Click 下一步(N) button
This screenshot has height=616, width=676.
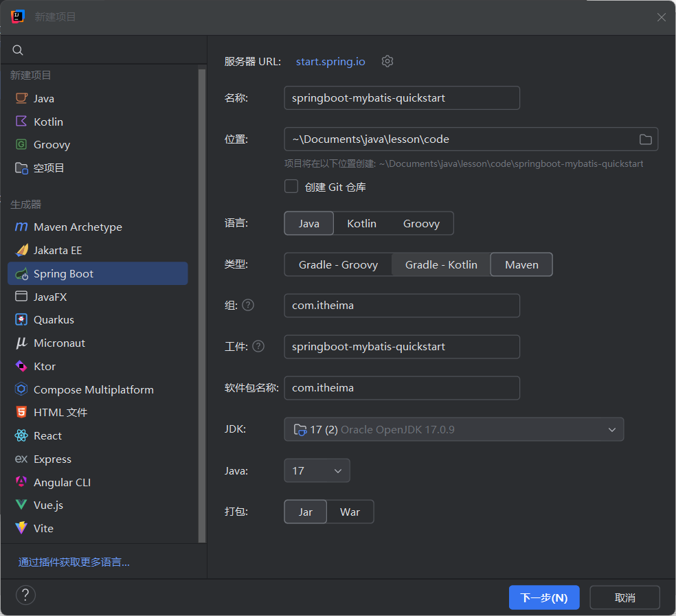coord(544,597)
